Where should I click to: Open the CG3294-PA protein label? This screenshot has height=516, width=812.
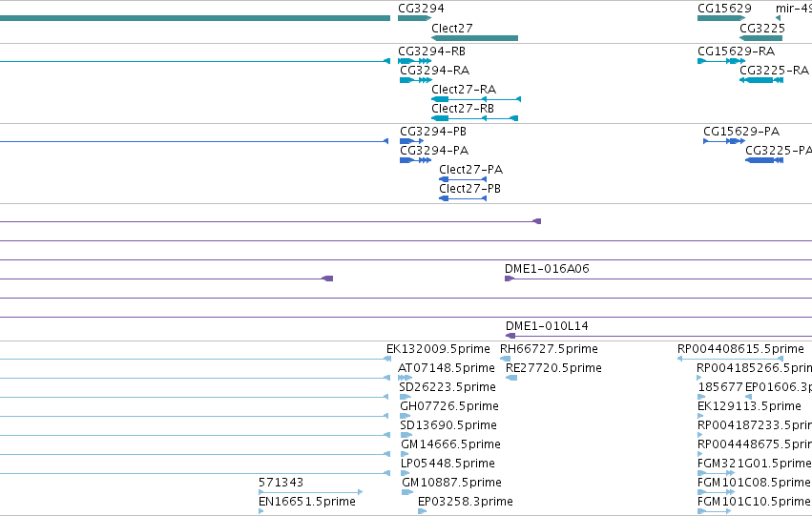pos(434,151)
